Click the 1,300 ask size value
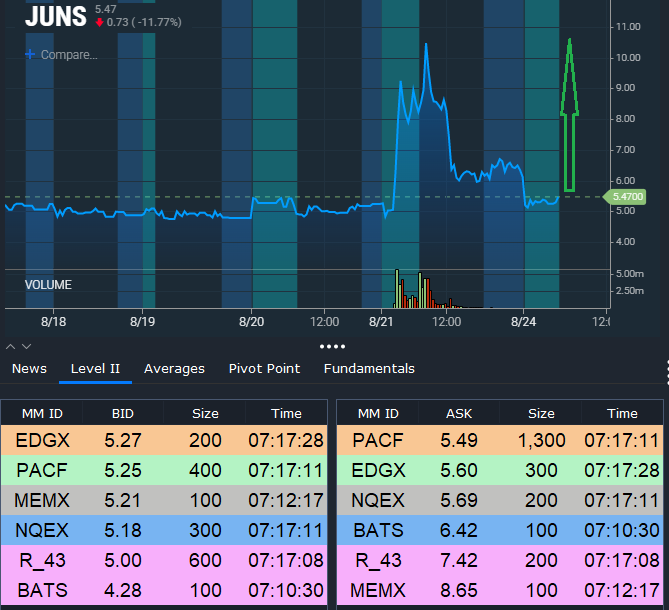 (x=541, y=440)
